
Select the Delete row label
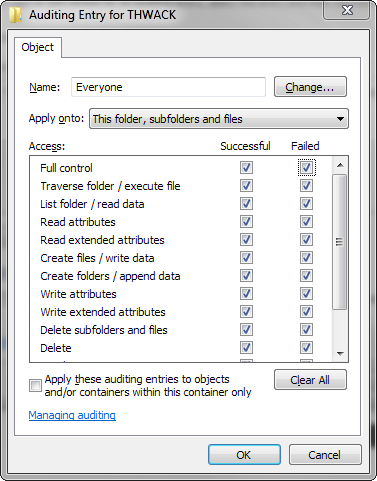tap(56, 348)
